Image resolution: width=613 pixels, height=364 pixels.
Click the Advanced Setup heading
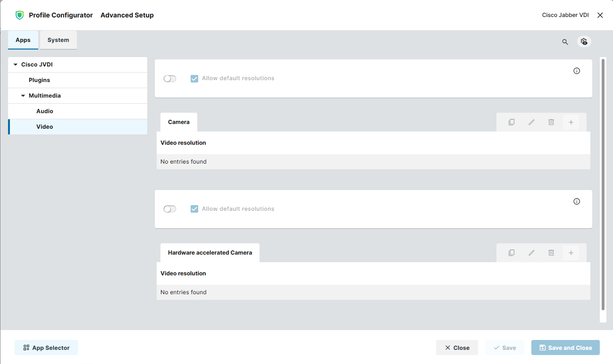[127, 15]
